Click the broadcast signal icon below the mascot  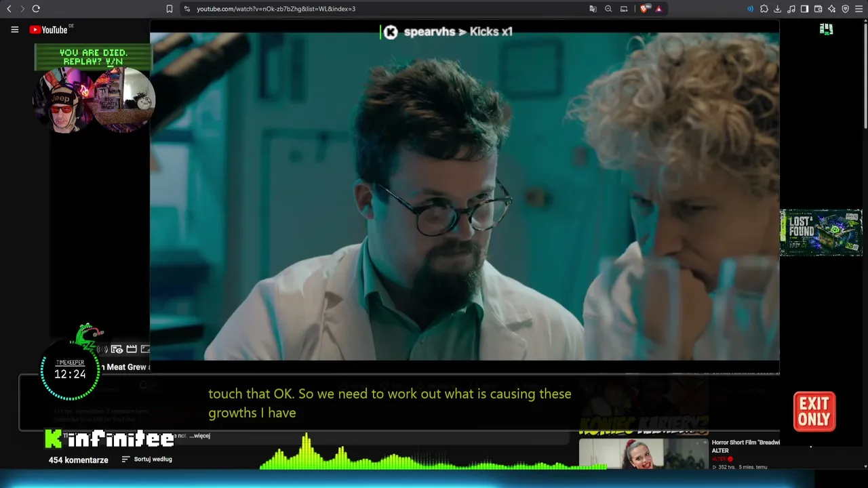coord(102,349)
